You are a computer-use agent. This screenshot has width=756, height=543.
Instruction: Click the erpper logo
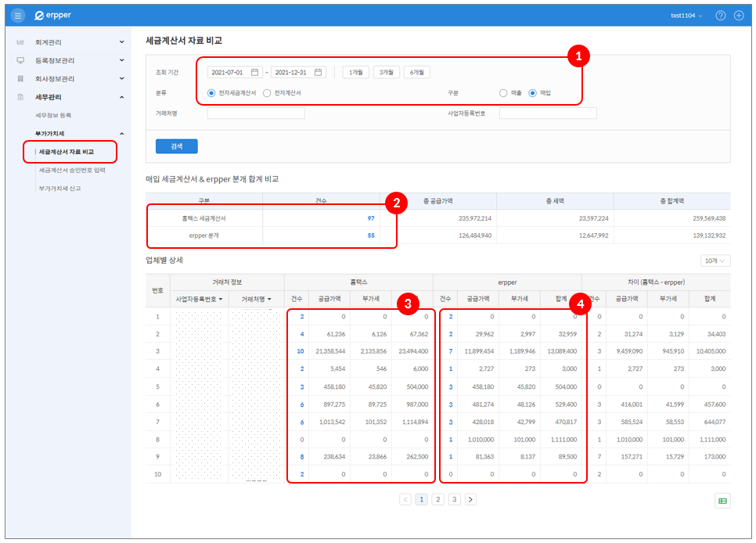(x=53, y=16)
